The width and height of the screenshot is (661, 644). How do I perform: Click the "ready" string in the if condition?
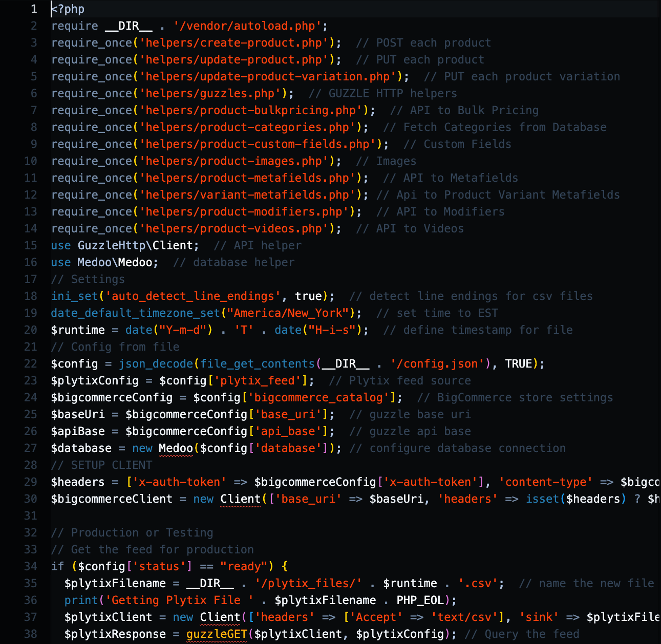coord(244,566)
